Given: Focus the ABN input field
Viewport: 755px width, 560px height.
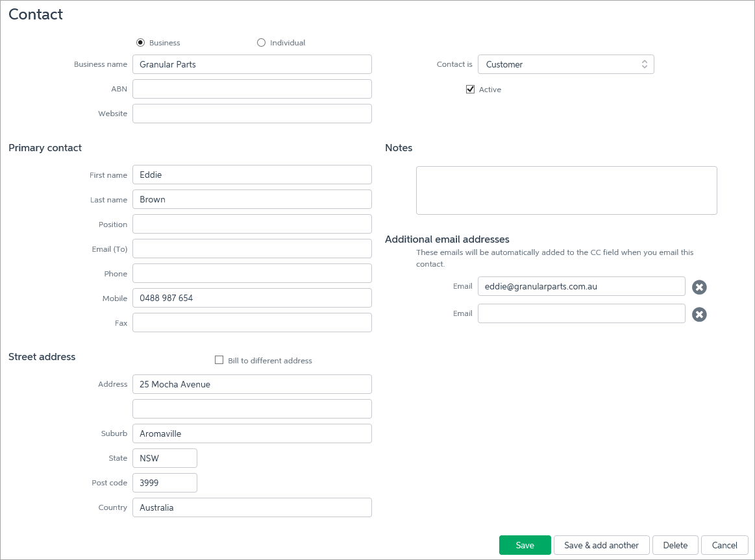Looking at the screenshot, I should coord(252,89).
